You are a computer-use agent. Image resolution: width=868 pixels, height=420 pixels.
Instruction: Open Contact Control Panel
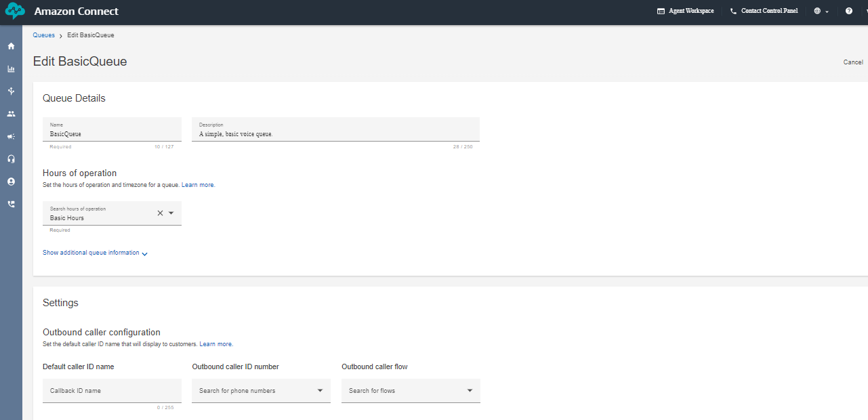point(764,11)
